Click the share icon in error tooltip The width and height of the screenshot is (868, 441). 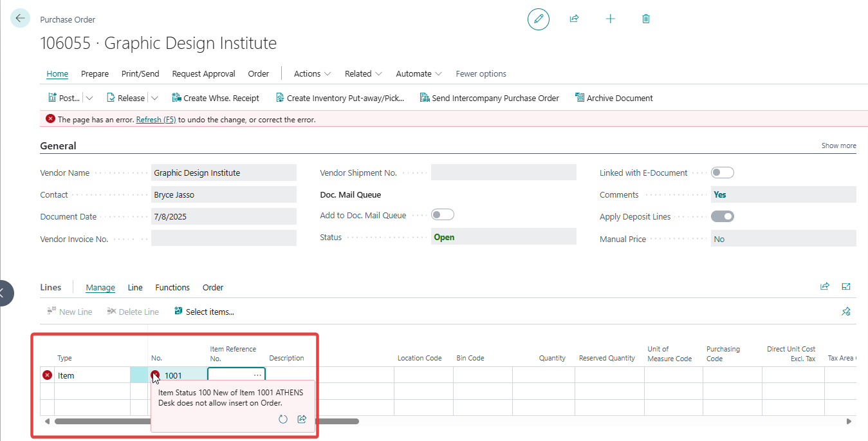[302, 419]
